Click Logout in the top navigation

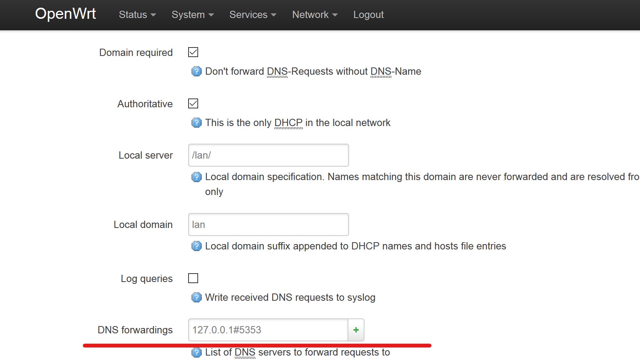coord(368,15)
